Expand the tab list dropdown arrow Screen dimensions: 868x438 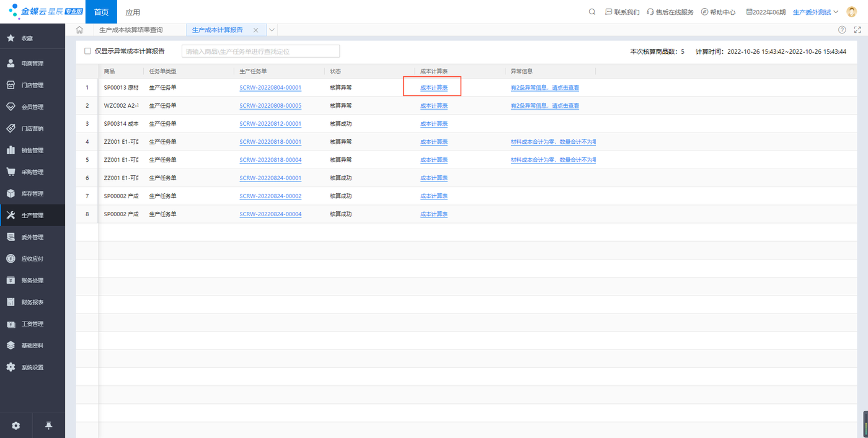click(272, 30)
